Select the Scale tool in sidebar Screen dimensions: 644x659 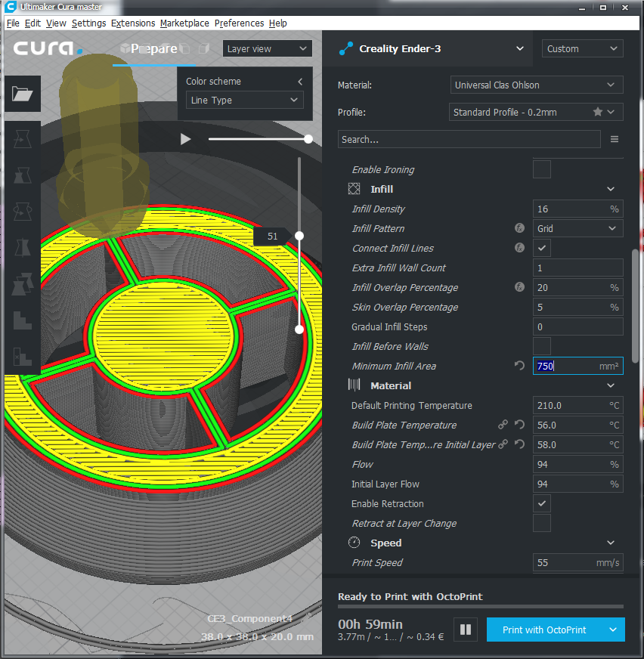click(x=22, y=175)
